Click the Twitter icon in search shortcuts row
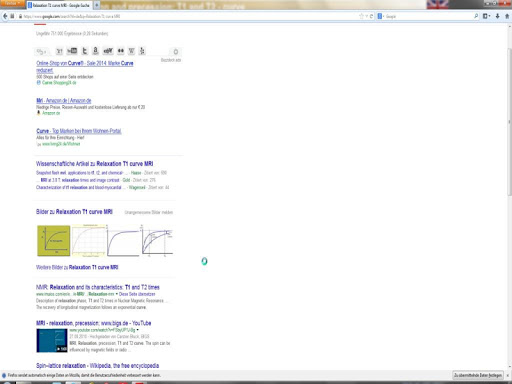The image size is (512, 384). [85, 51]
